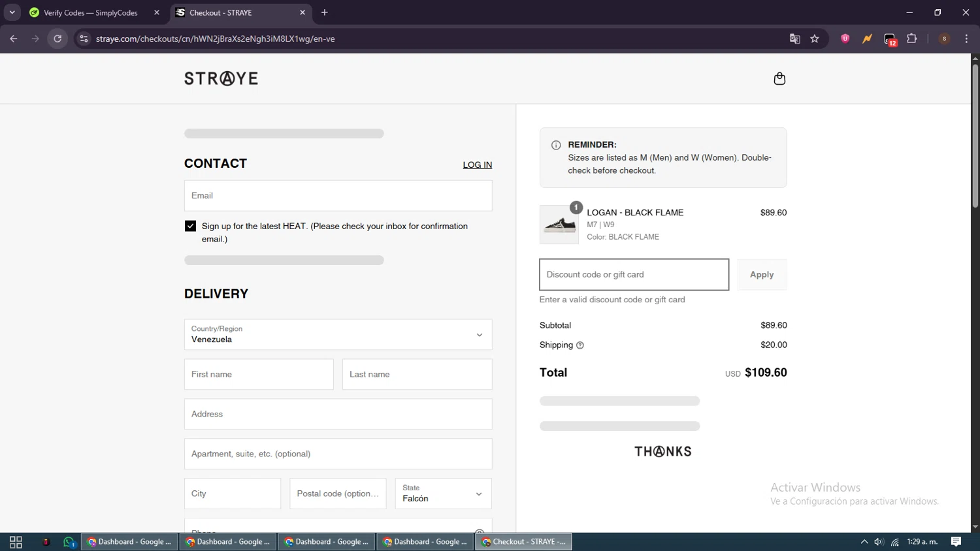Bookmark this page with star icon
The width and height of the screenshot is (980, 551).
coord(815,39)
